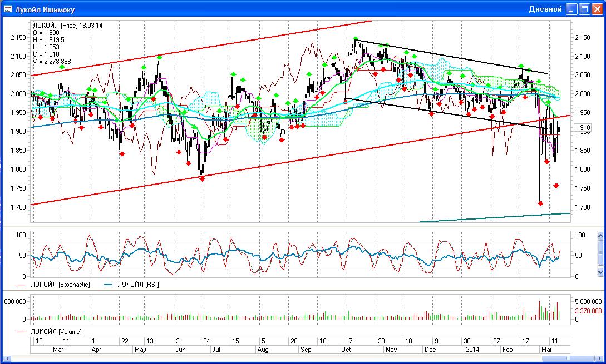Click the red boxed 2 278 888 volume axis value
The height and width of the screenshot is (364, 606).
[x=588, y=311]
